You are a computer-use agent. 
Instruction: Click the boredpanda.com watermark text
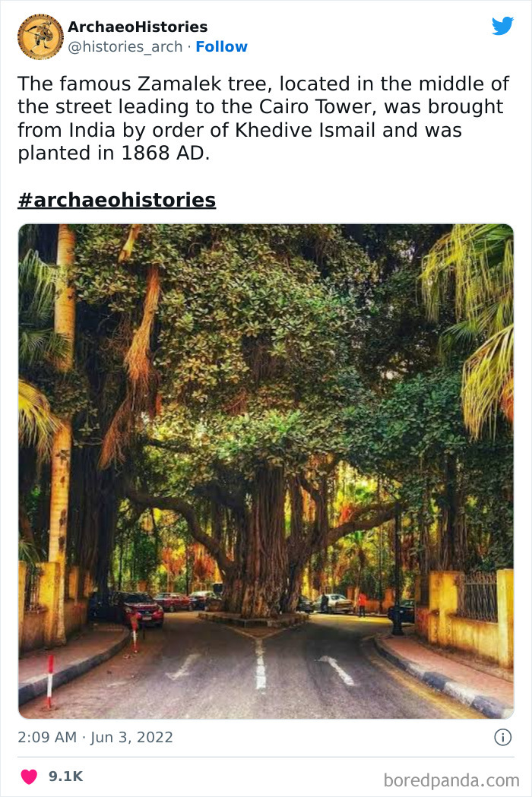[451, 780]
